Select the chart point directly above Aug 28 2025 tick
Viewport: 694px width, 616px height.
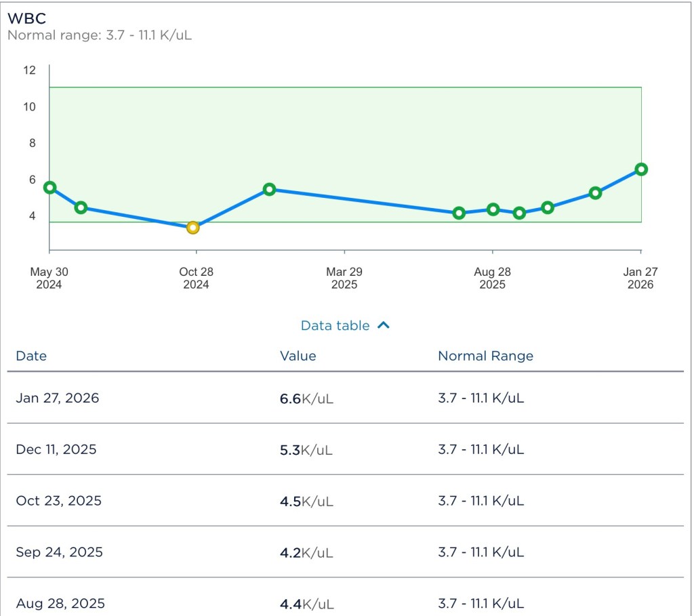pyautogui.click(x=493, y=209)
